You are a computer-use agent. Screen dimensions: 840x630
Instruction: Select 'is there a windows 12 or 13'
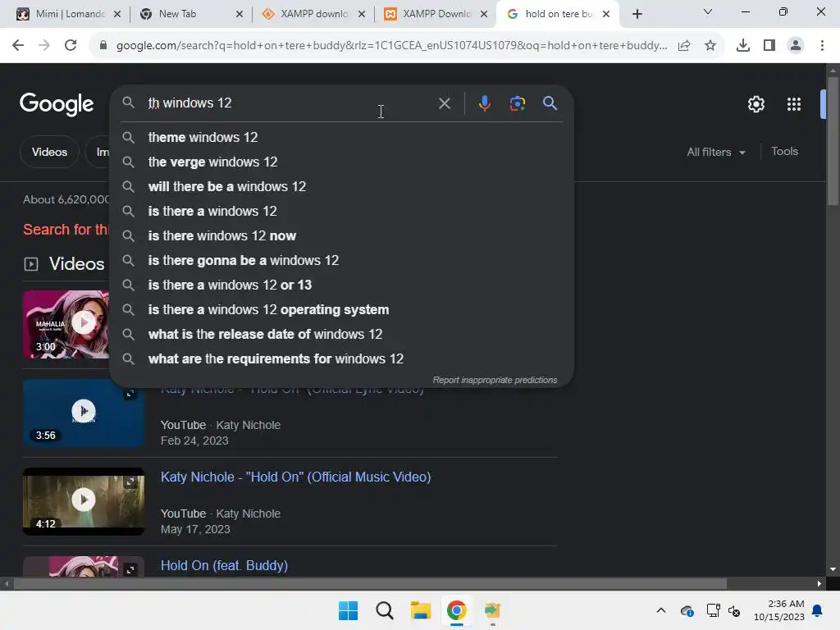click(341, 285)
